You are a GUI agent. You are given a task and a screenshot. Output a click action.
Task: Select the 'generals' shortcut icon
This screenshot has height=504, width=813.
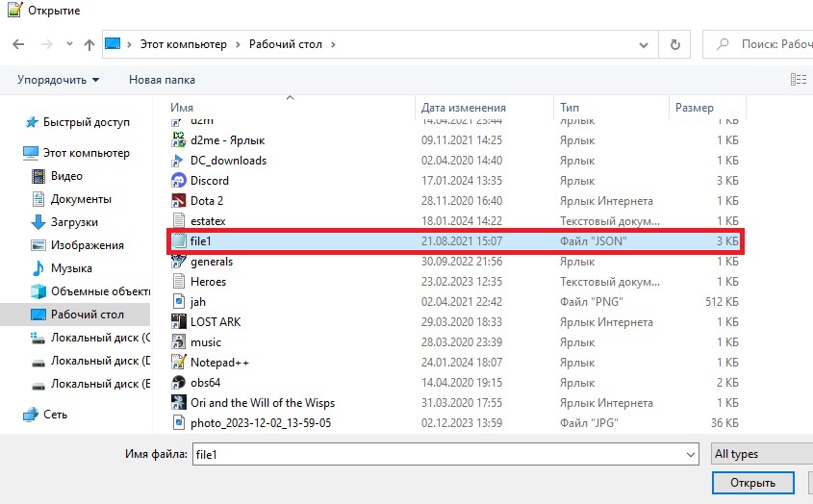click(x=178, y=262)
